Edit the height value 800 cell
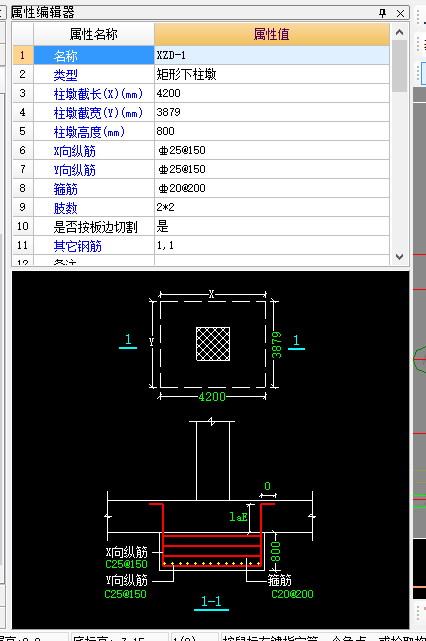426x641 pixels. coord(272,132)
